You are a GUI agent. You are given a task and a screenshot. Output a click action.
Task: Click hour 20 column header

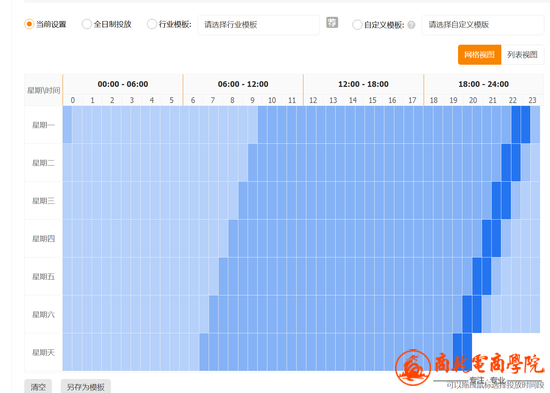coord(473,100)
